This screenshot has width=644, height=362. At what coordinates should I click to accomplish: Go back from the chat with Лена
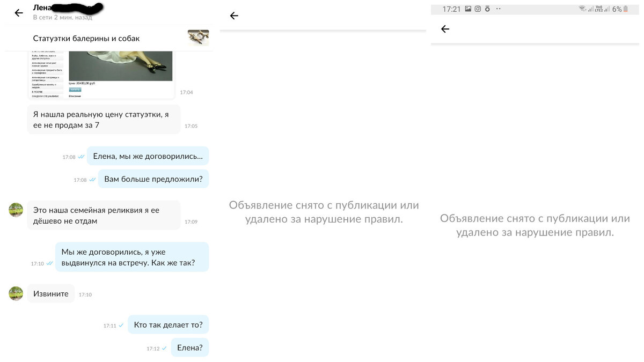pos(19,13)
